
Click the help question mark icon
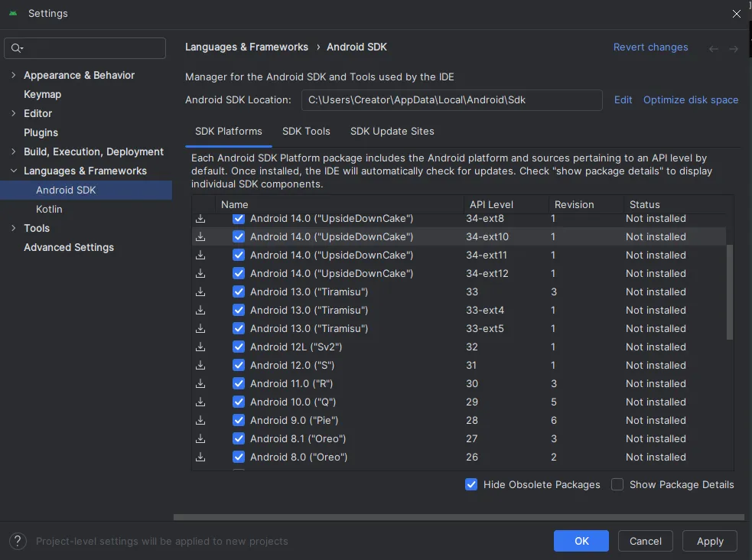18,541
